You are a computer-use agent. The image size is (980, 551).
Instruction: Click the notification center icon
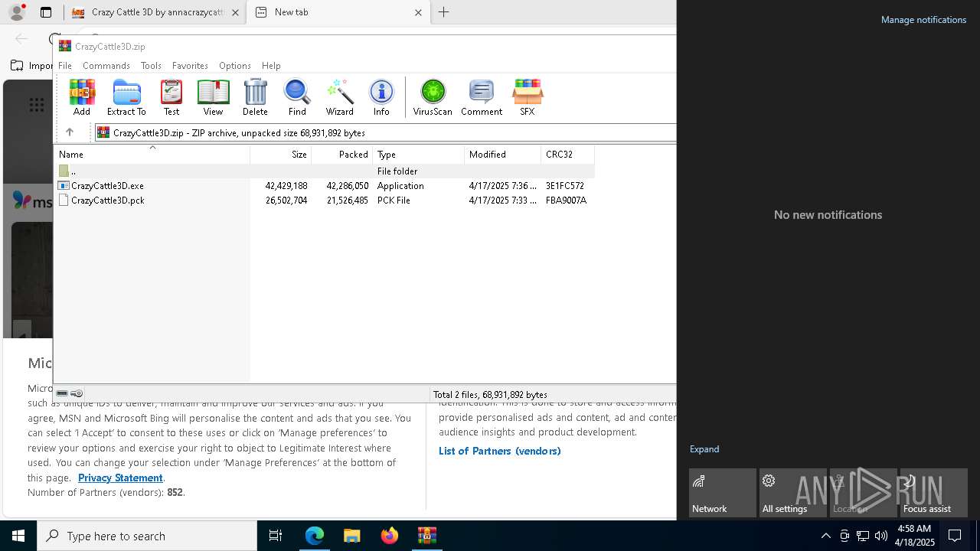955,536
